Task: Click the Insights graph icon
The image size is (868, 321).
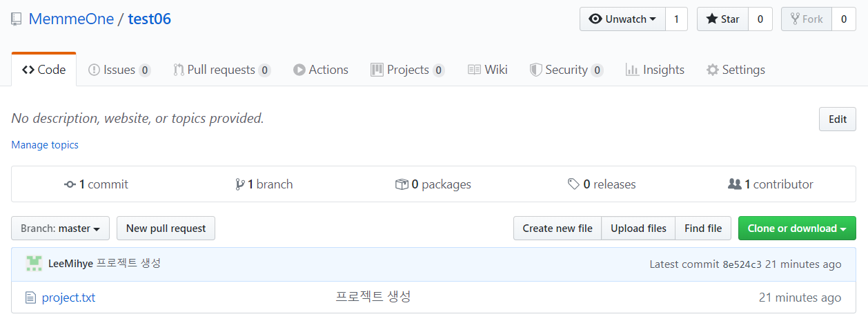Action: click(x=632, y=70)
